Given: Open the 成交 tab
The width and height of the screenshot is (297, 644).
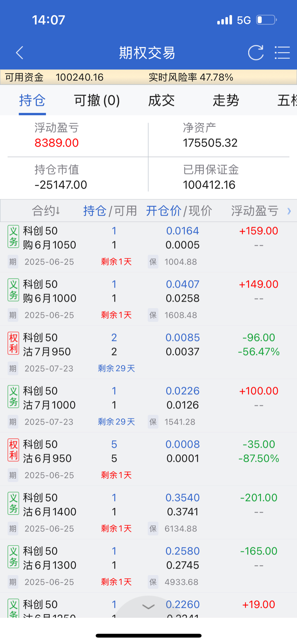Looking at the screenshot, I should (161, 101).
